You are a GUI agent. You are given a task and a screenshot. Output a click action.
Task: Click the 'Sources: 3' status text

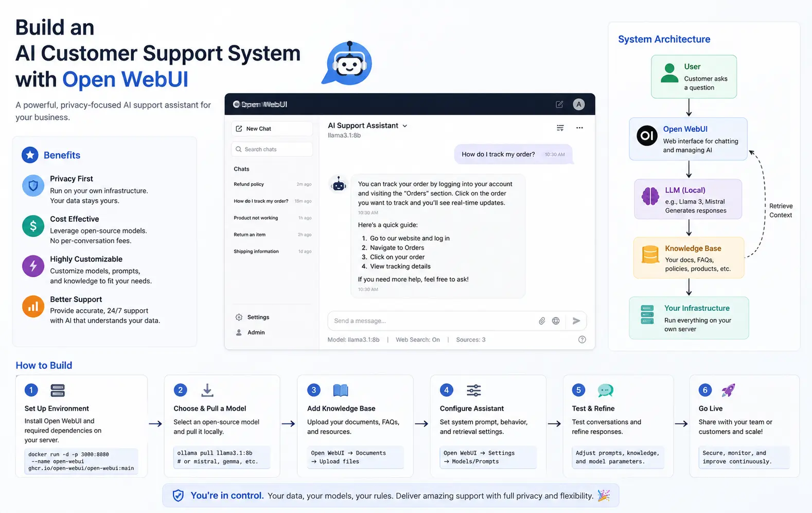pos(471,340)
